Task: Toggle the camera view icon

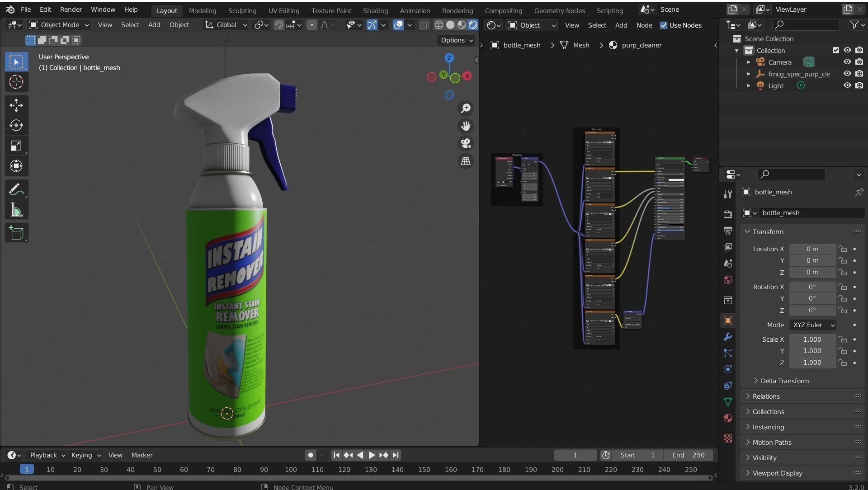Action: [x=466, y=144]
